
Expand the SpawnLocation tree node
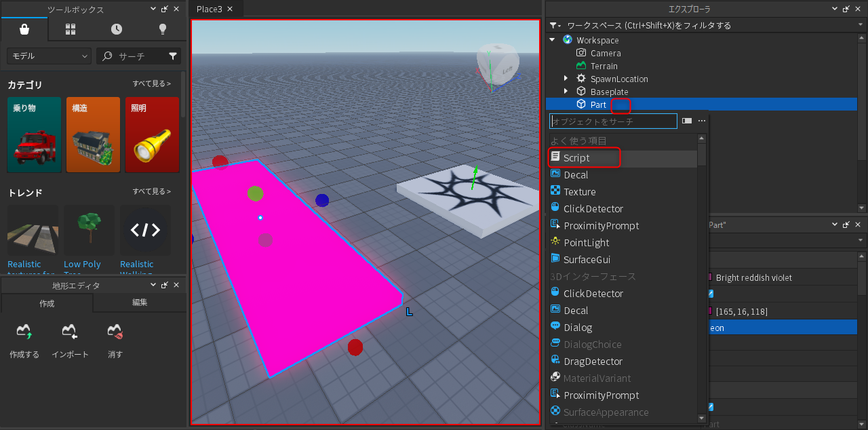point(566,79)
